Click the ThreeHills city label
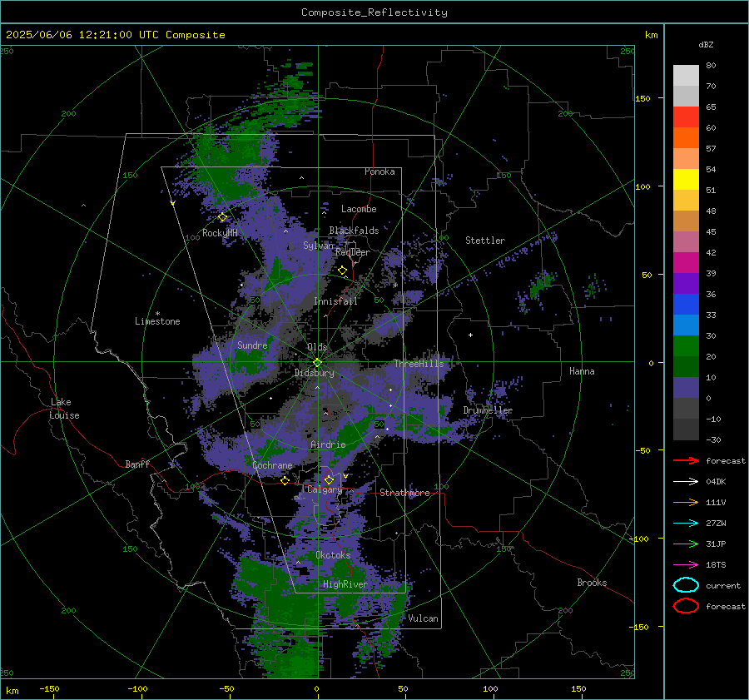The width and height of the screenshot is (749, 700). coord(419,364)
